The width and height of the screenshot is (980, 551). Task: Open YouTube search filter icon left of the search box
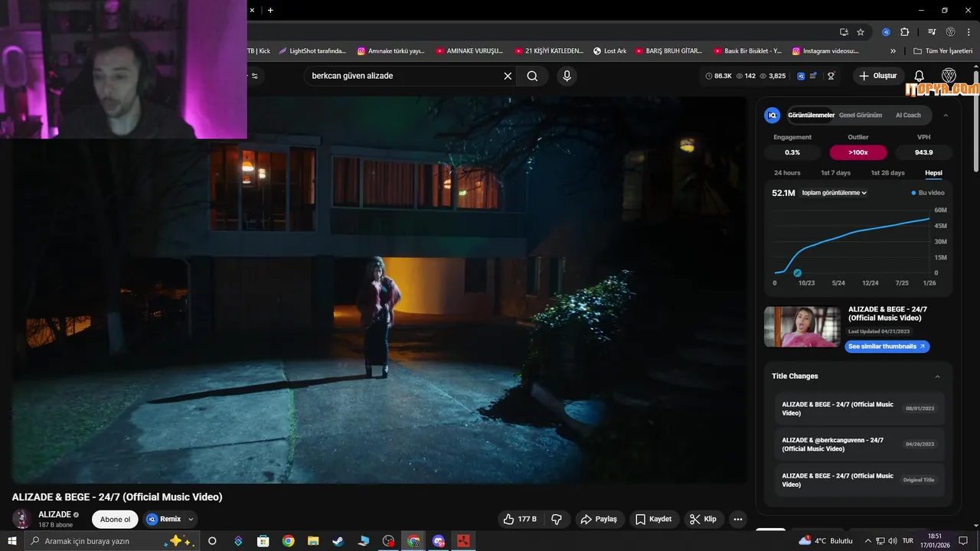coord(255,76)
